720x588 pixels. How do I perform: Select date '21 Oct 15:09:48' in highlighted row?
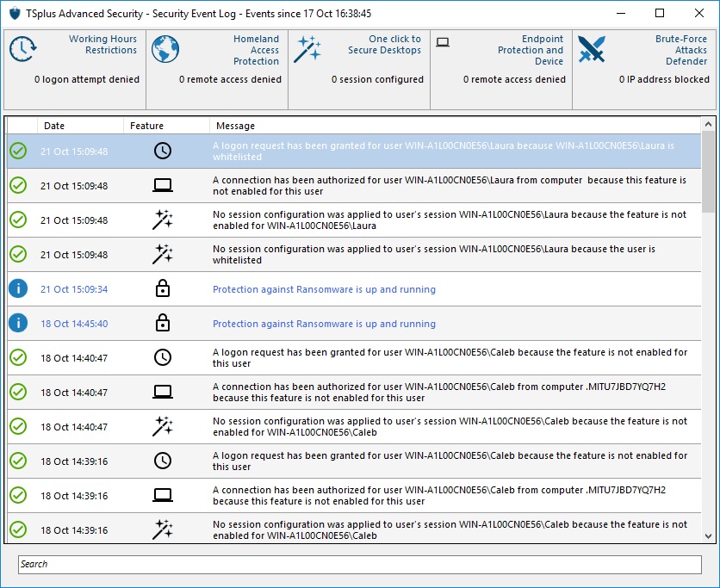(74, 152)
